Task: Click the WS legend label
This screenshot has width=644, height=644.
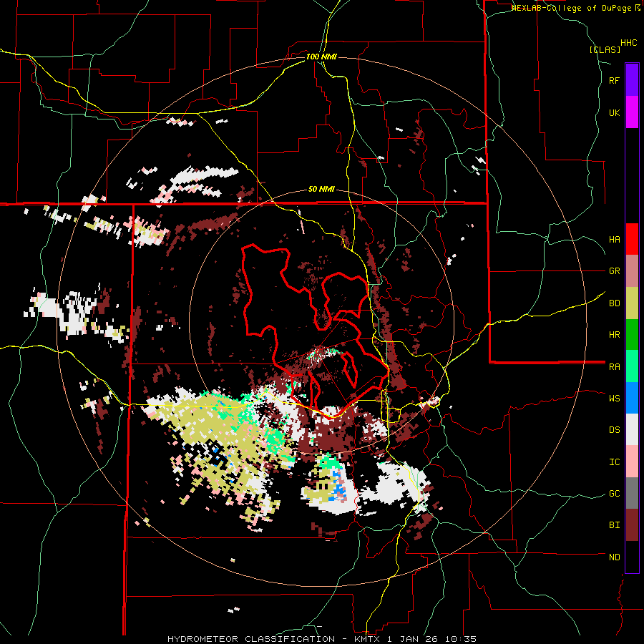Action: [615, 399]
